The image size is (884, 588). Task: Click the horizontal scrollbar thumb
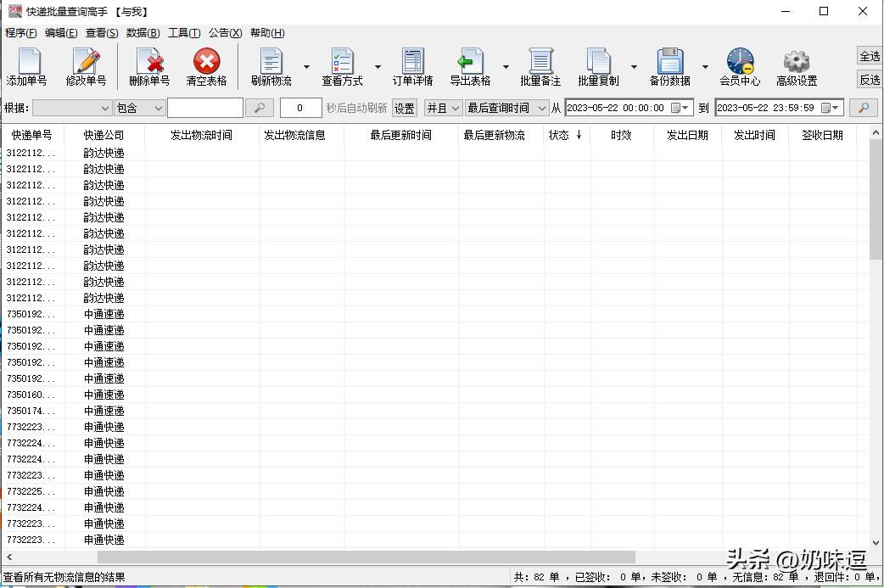(x=366, y=557)
